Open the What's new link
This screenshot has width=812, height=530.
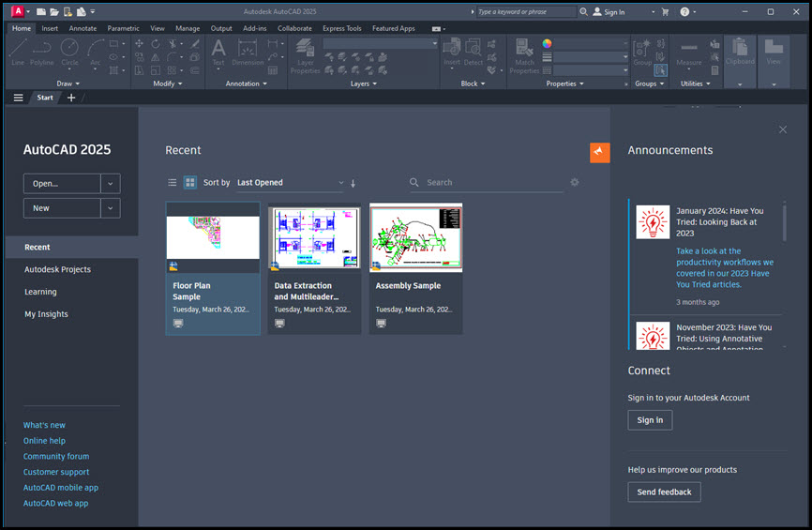coord(44,425)
